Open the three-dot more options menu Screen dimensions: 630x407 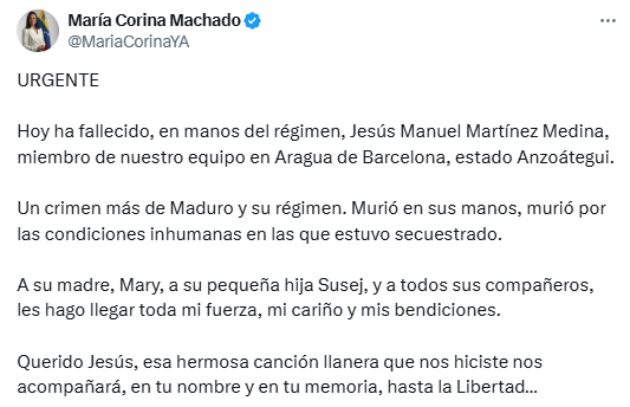[x=608, y=20]
